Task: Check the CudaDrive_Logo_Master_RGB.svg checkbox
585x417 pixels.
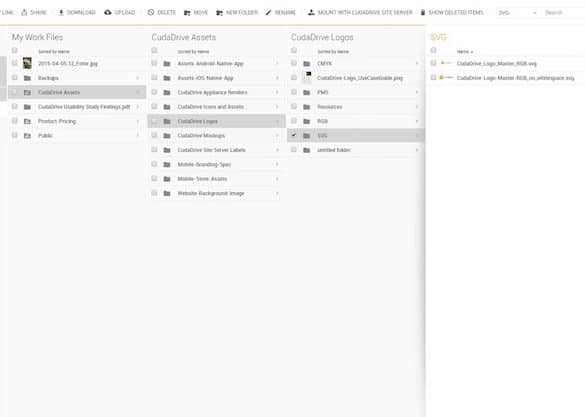Action: point(434,63)
